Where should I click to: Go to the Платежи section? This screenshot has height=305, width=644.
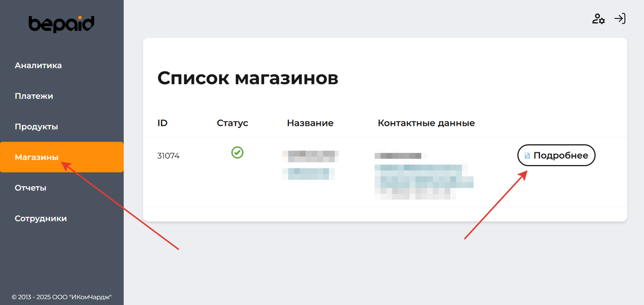tap(34, 96)
